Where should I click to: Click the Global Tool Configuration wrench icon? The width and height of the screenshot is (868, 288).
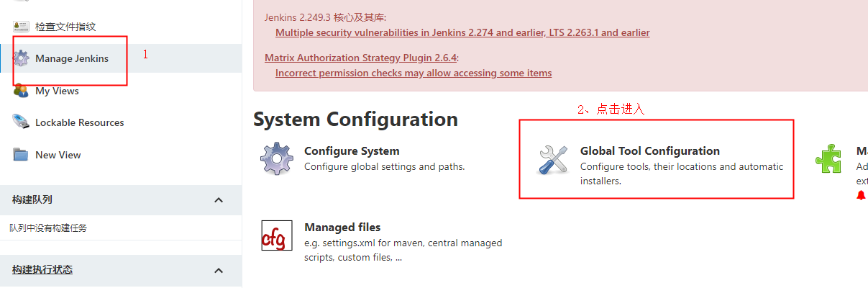[554, 159]
